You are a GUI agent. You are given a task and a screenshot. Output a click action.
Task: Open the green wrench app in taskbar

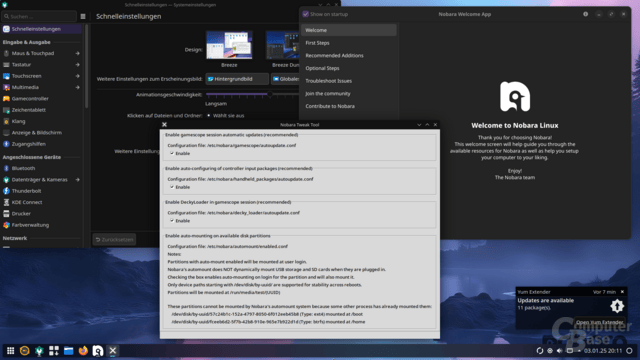39,351
